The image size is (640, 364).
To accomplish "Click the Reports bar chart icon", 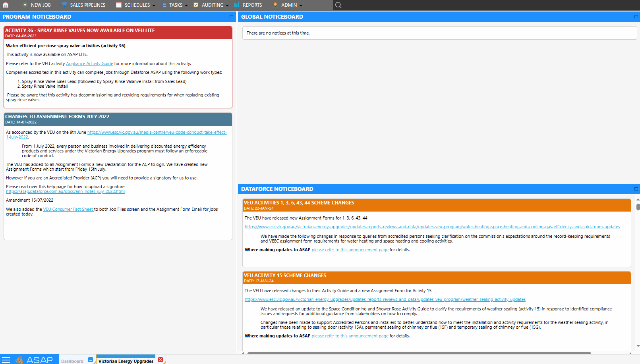I will pos(237,5).
